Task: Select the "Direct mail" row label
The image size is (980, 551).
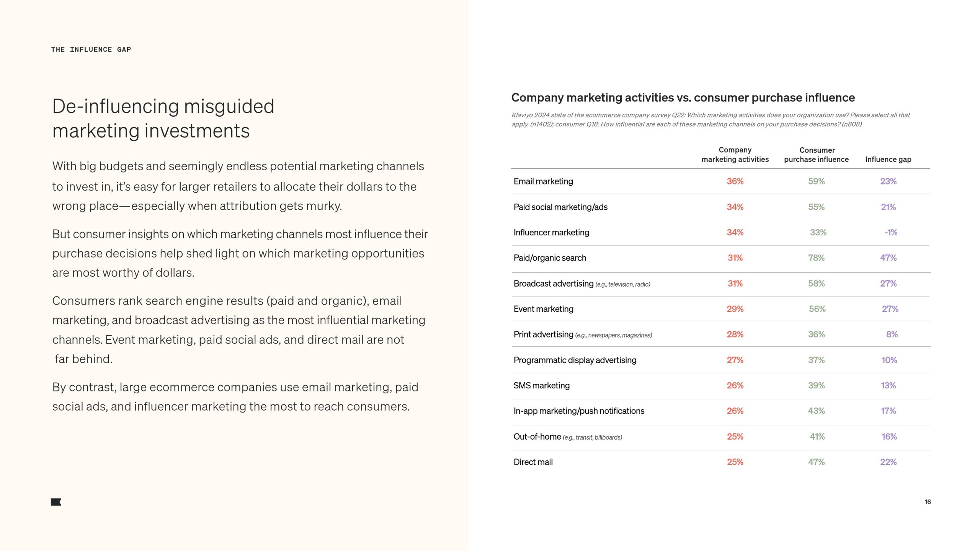Action: [533, 462]
